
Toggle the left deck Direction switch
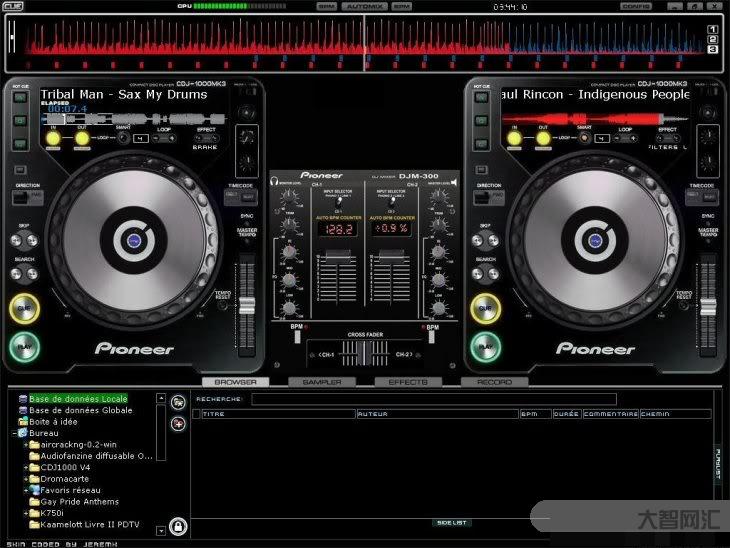(x=28, y=197)
